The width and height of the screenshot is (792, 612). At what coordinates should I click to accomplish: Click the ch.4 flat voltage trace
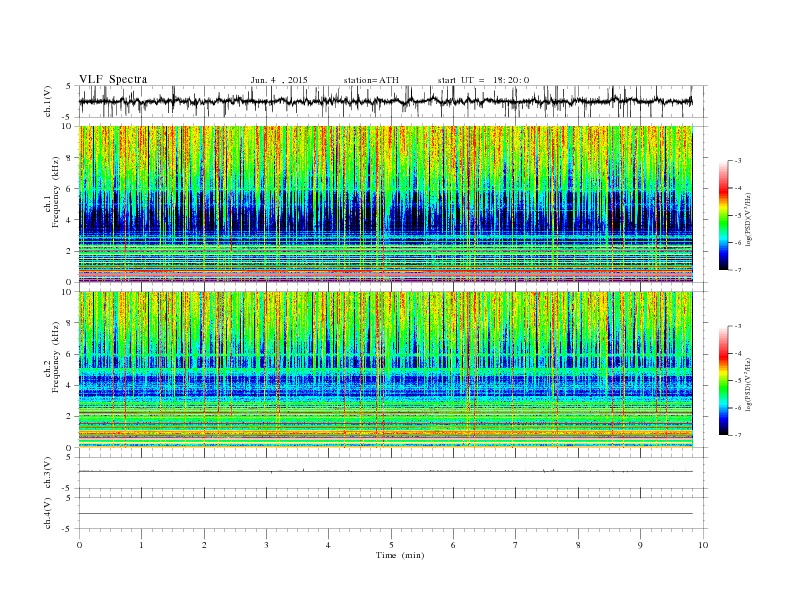(386, 514)
